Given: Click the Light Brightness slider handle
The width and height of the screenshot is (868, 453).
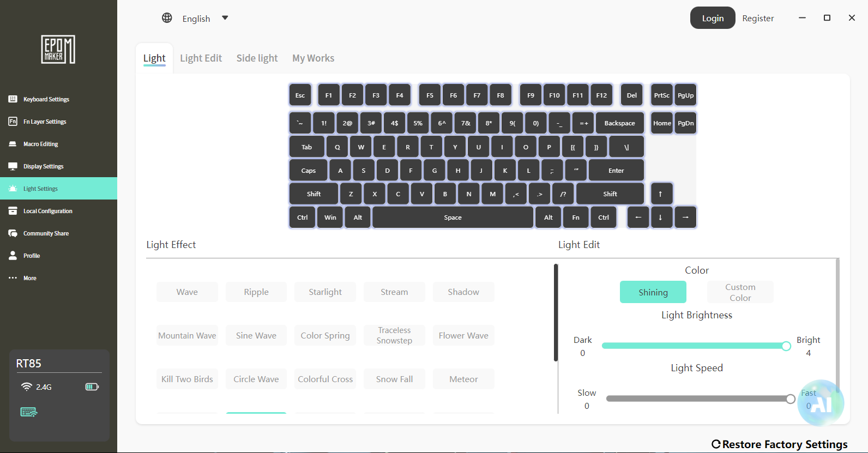Looking at the screenshot, I should click(x=786, y=346).
